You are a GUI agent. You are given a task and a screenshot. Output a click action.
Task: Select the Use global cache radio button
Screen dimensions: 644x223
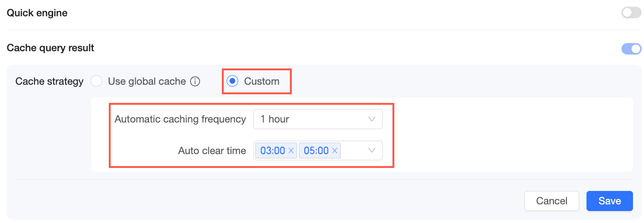[97, 81]
